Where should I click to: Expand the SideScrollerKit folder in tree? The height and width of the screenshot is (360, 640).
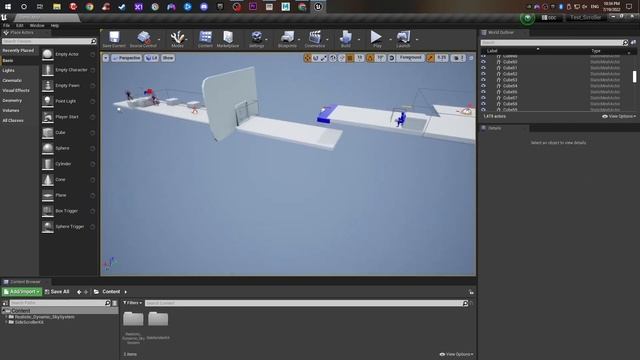pos(6,322)
